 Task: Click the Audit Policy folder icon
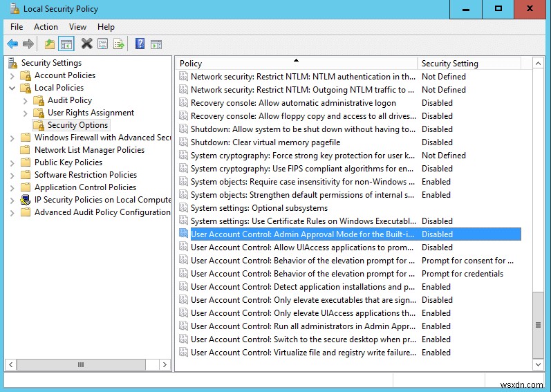(39, 100)
